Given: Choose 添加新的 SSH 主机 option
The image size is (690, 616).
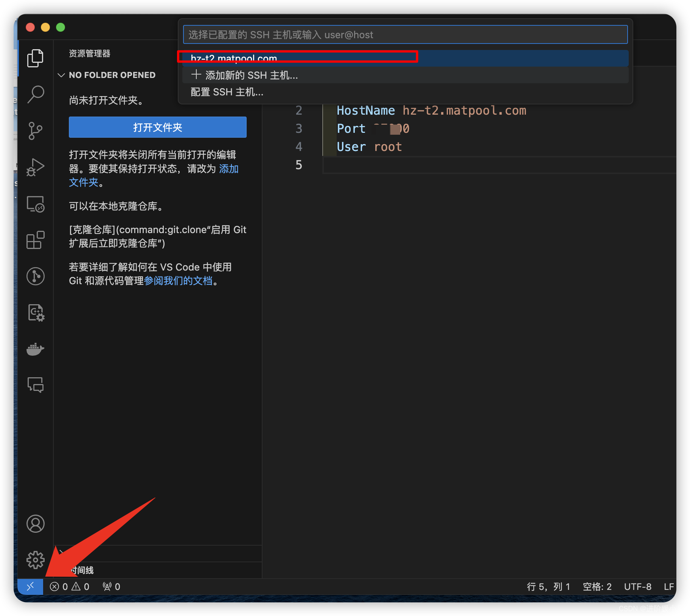Looking at the screenshot, I should [405, 75].
